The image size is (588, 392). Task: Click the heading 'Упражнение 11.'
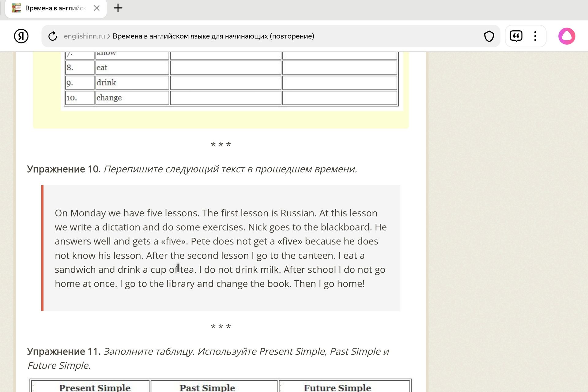(x=64, y=351)
